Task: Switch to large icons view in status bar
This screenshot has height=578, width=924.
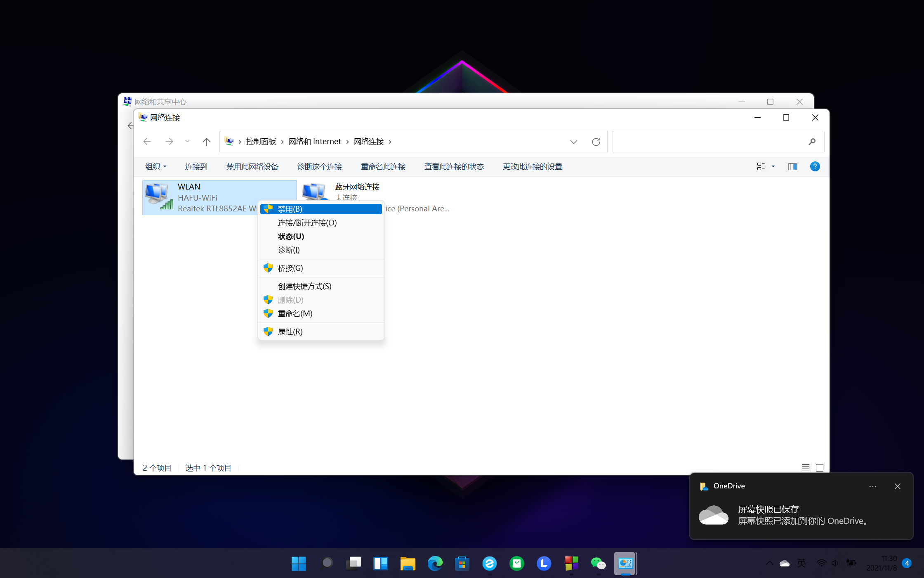Action: [x=819, y=467]
